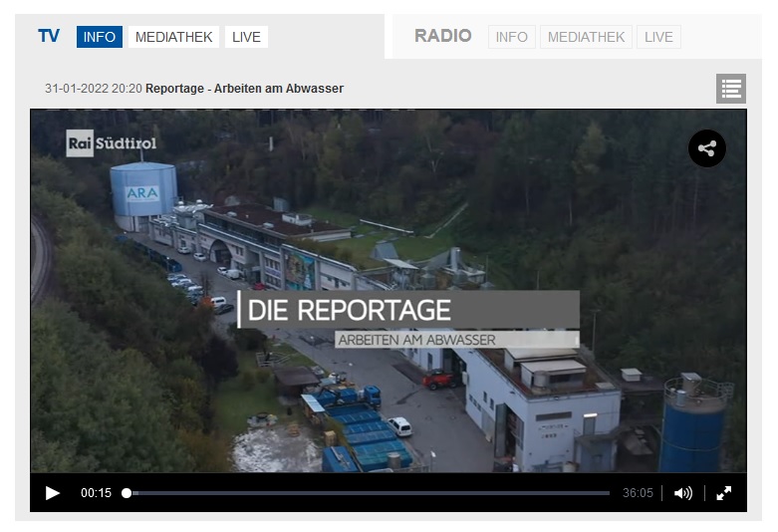Select the Radio INFO tab
Viewport: 778px width, 532px height.
511,37
